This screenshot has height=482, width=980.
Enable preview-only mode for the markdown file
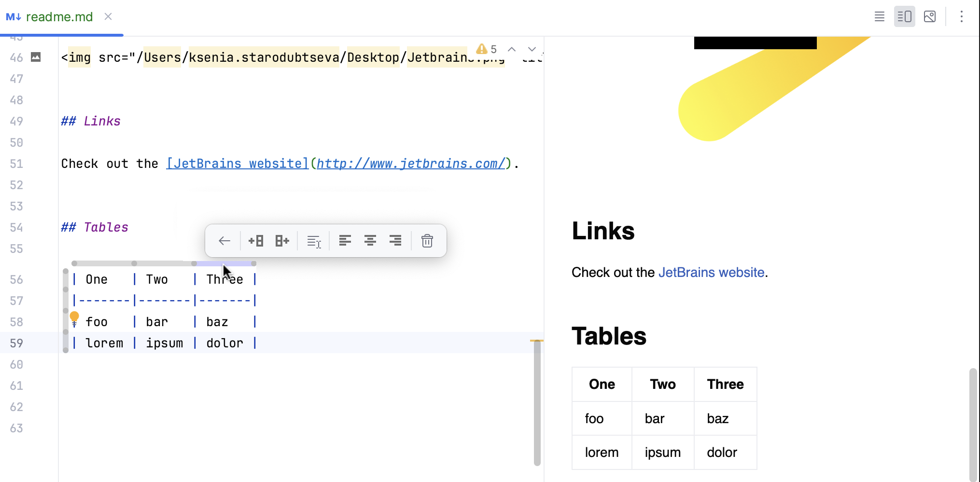click(930, 16)
